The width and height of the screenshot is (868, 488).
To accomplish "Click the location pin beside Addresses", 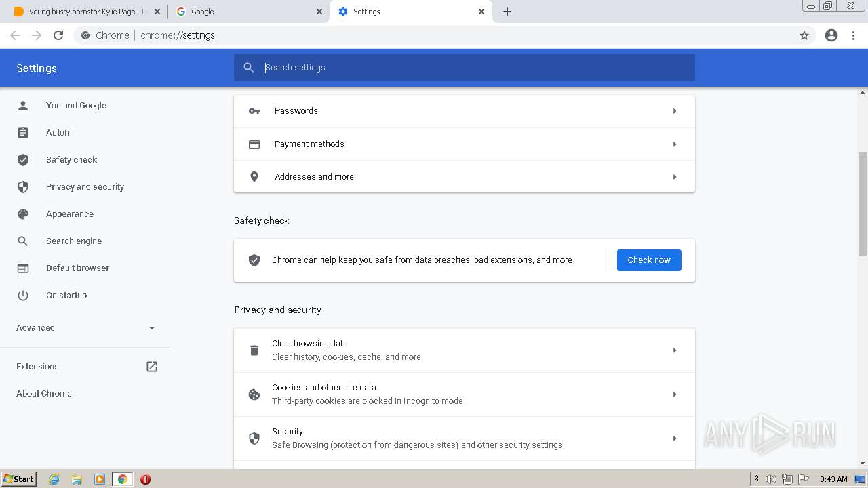I will pos(254,177).
